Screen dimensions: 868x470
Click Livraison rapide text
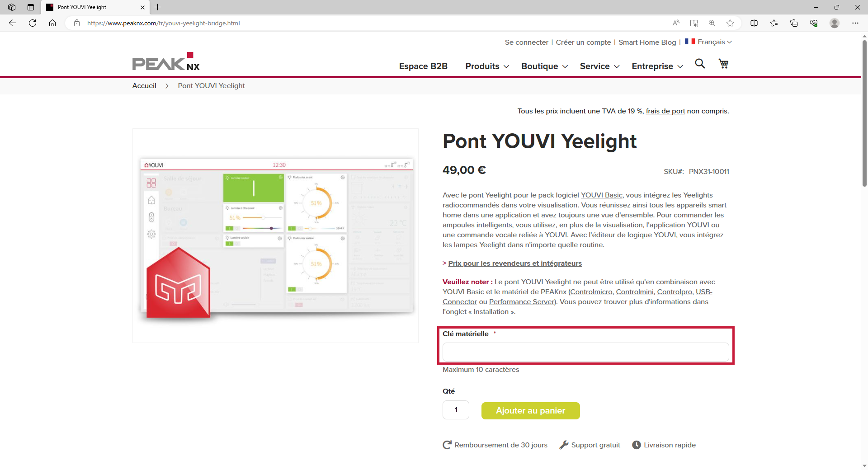(670, 445)
